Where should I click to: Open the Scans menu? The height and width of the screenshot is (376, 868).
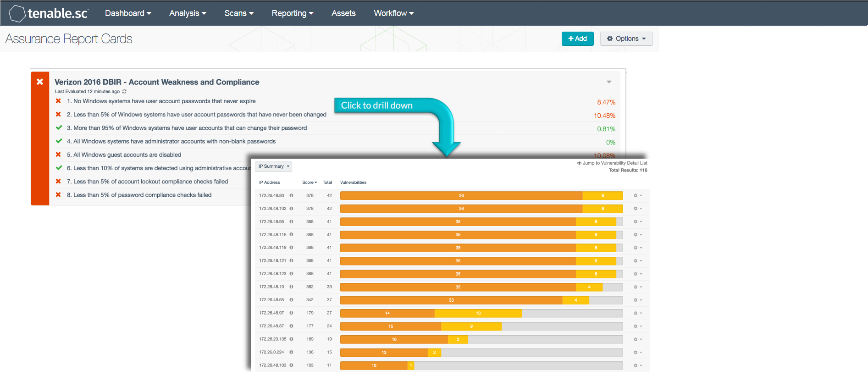tap(239, 13)
